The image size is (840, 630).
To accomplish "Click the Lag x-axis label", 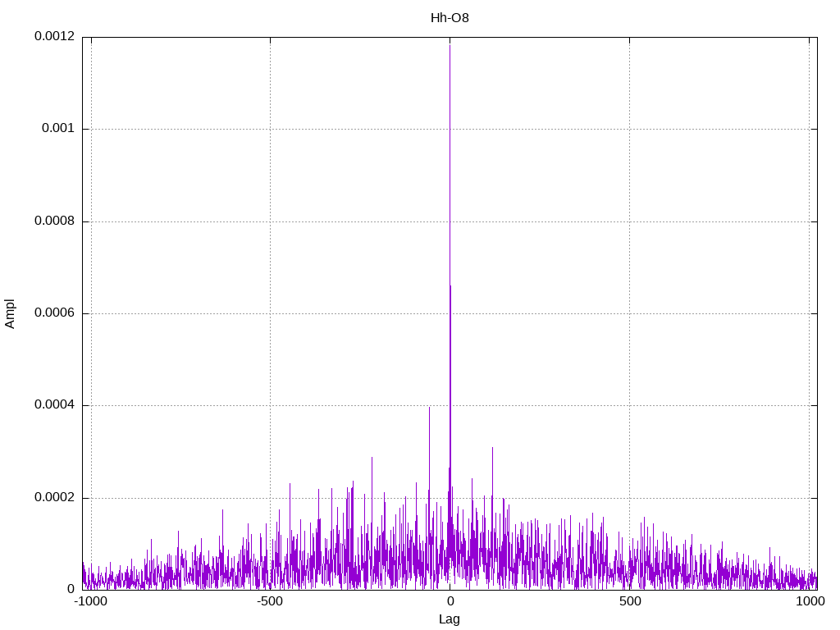I will [450, 619].
